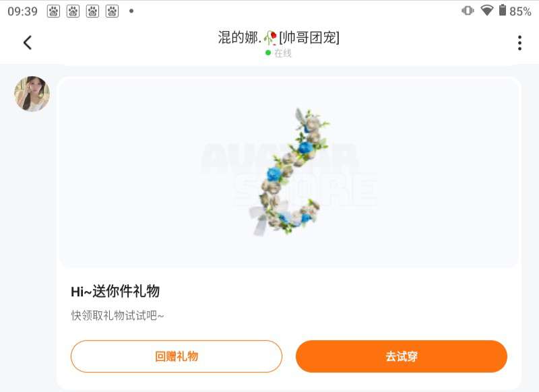Image resolution: width=539 pixels, height=392 pixels.
Task: Tap the second paw notification icon
Action: tap(73, 11)
